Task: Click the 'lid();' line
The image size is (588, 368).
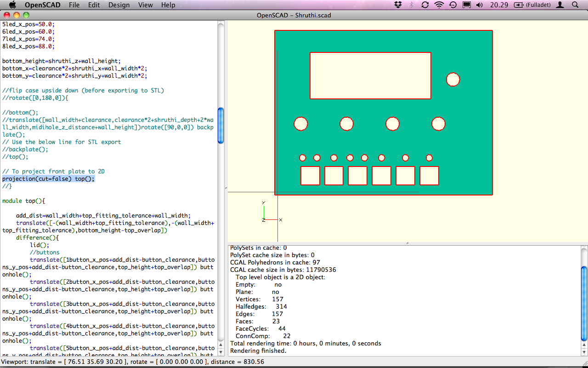Action: point(40,245)
